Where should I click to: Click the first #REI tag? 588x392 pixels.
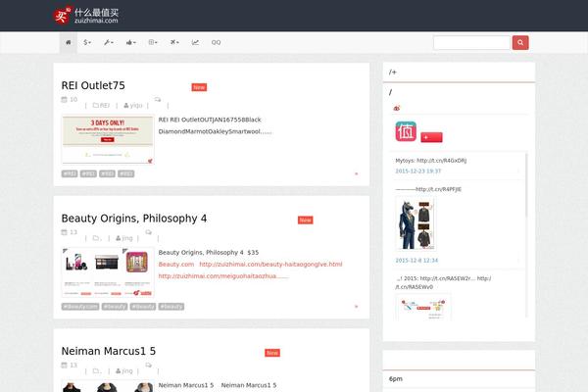point(70,173)
